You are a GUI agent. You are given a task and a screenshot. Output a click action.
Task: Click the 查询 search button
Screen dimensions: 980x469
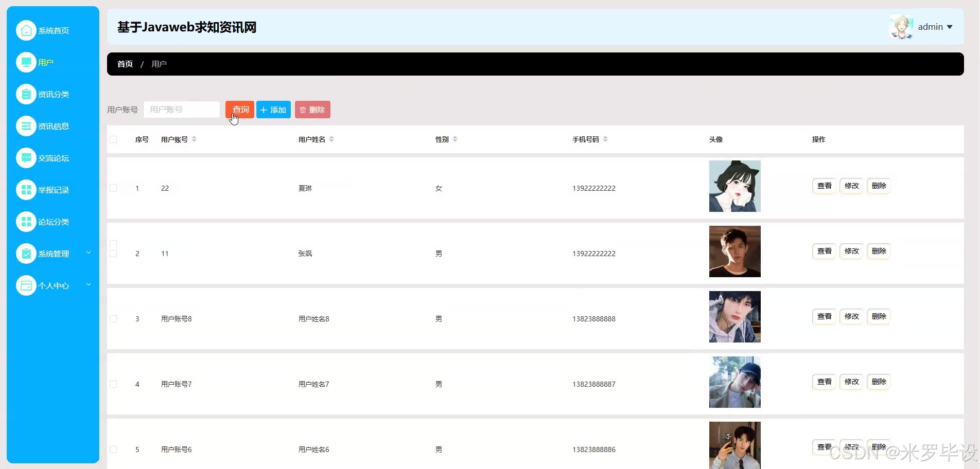tap(240, 110)
